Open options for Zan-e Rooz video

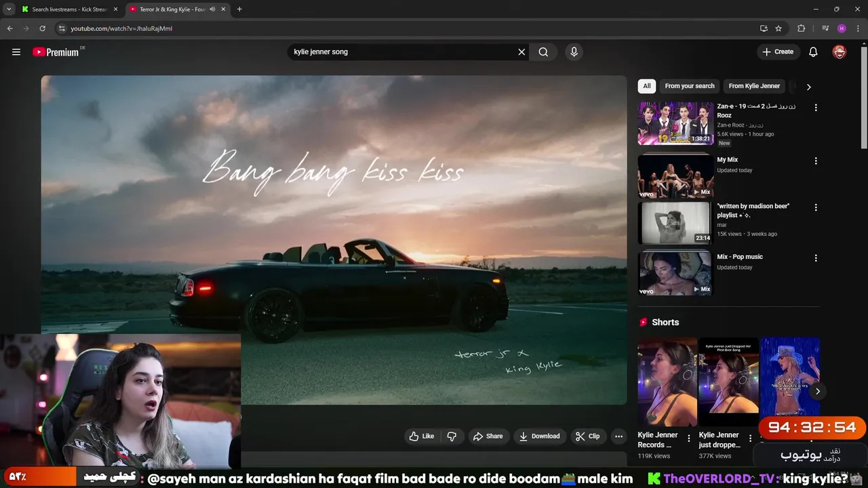point(816,108)
